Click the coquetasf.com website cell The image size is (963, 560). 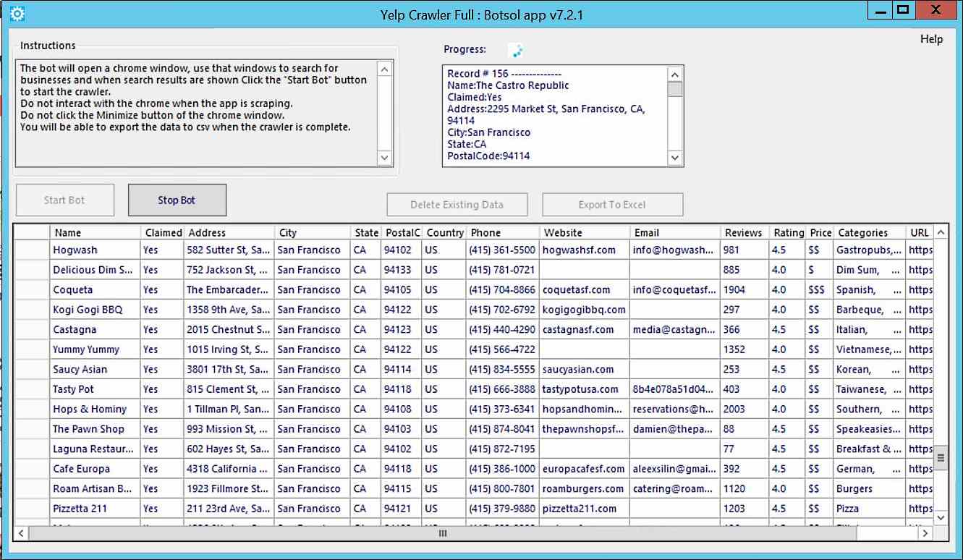[585, 290]
